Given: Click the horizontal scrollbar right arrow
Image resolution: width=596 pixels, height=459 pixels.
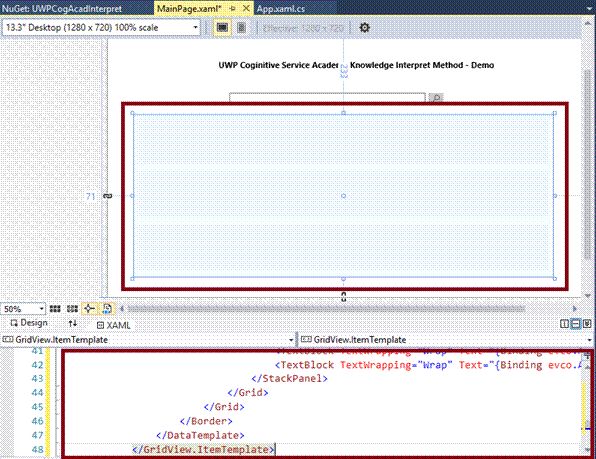Looking at the screenshot, I should point(574,309).
